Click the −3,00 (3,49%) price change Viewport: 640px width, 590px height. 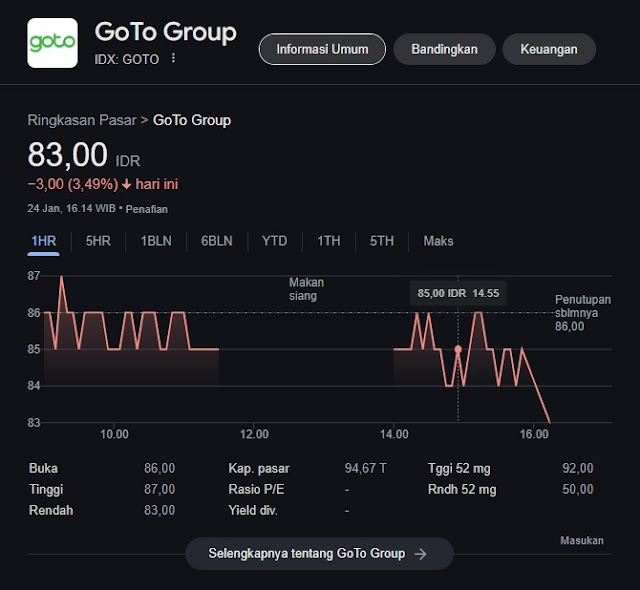[x=73, y=184]
